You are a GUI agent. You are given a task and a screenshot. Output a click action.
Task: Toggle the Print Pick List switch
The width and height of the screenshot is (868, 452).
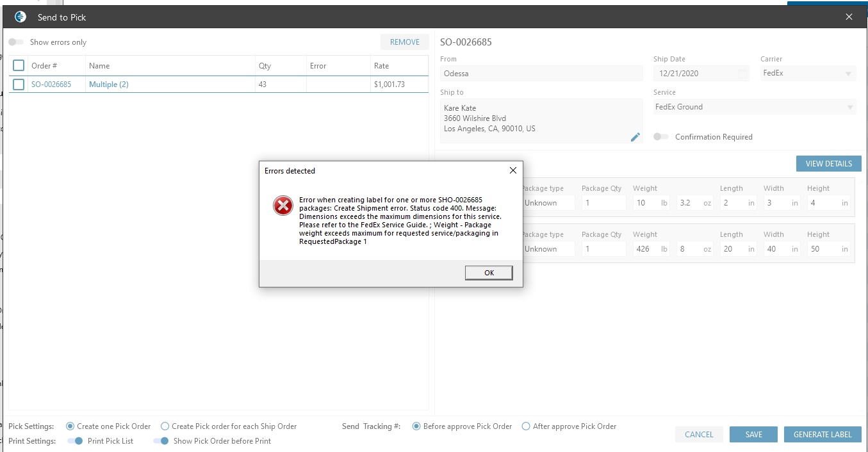tap(76, 441)
